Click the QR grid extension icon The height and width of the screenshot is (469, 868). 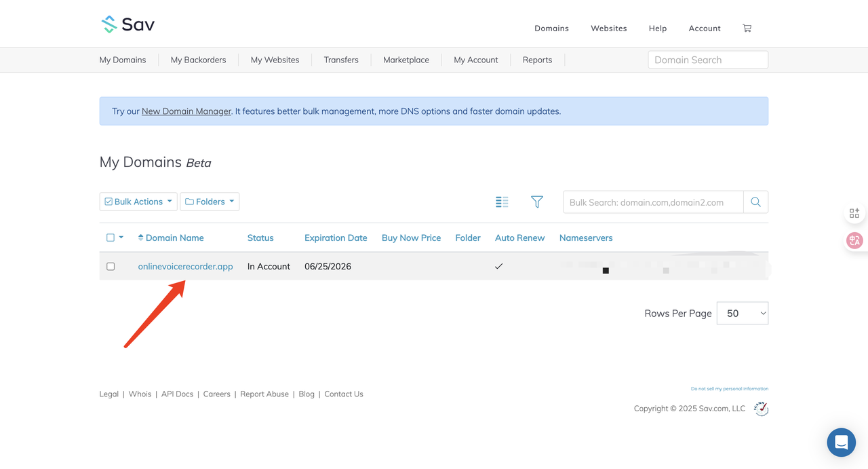click(854, 213)
